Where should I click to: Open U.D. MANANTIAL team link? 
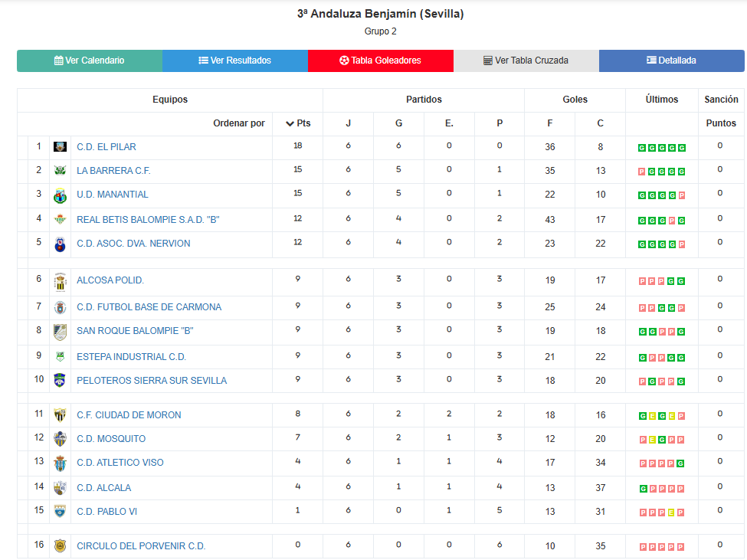click(x=113, y=195)
